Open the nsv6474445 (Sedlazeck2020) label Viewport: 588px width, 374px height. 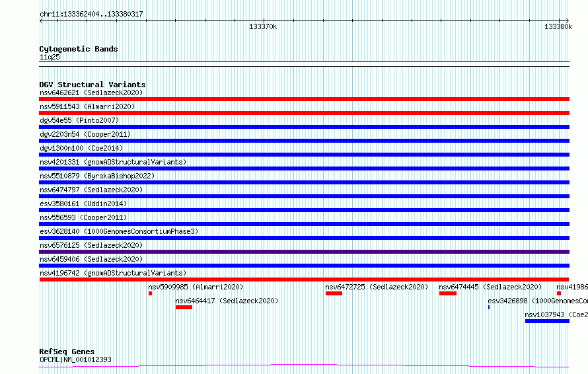(490, 287)
